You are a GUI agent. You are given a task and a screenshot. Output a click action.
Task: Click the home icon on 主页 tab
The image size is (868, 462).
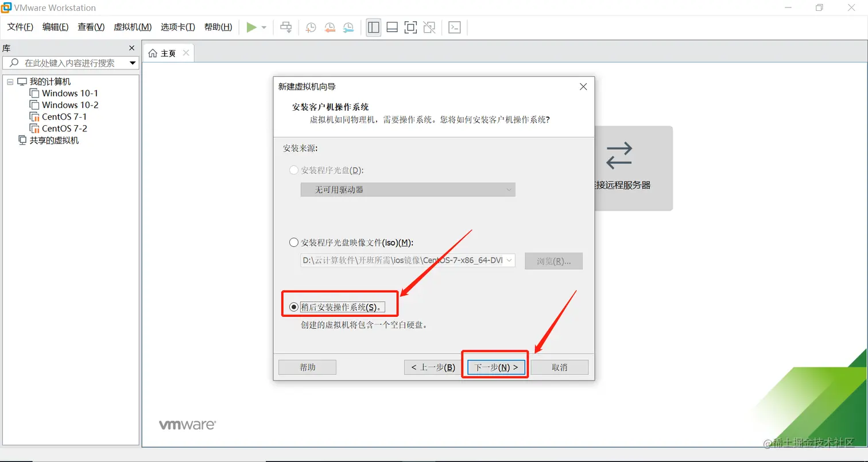[x=153, y=53]
